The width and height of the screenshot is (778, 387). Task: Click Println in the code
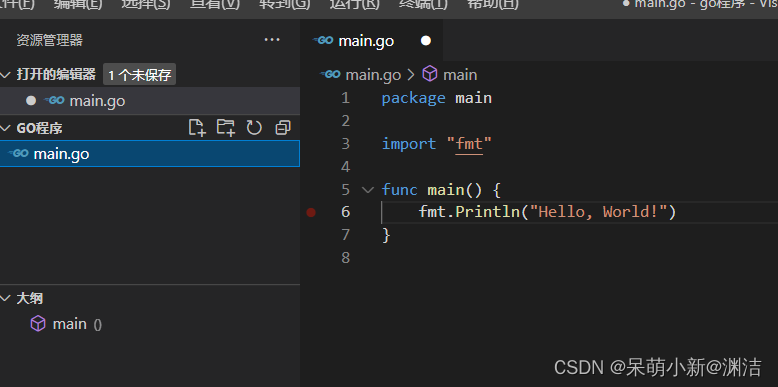487,212
